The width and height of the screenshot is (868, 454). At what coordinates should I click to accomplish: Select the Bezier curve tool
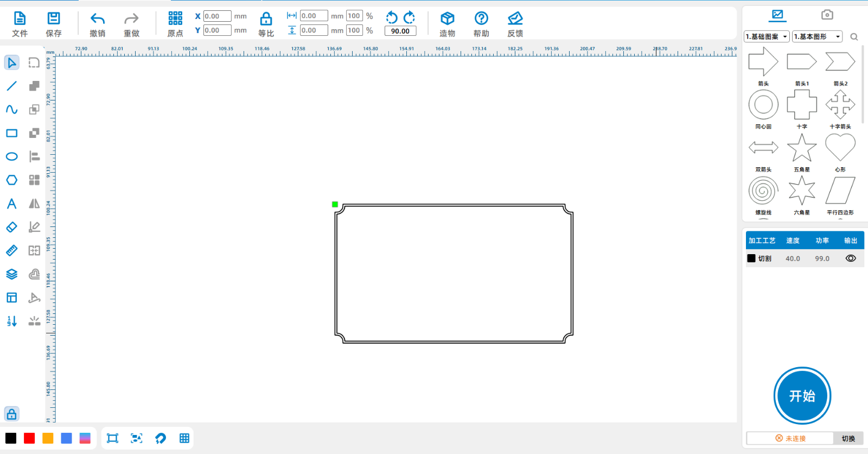11,110
